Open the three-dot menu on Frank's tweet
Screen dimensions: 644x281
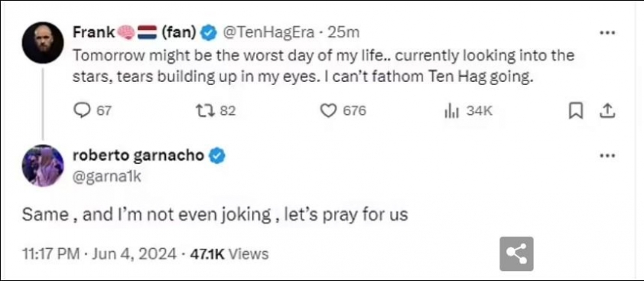pyautogui.click(x=607, y=32)
